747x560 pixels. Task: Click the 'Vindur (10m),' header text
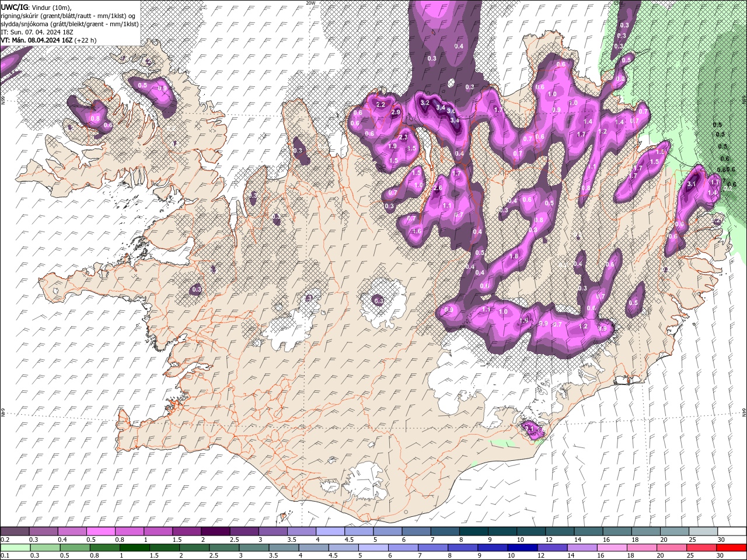[x=51, y=7]
